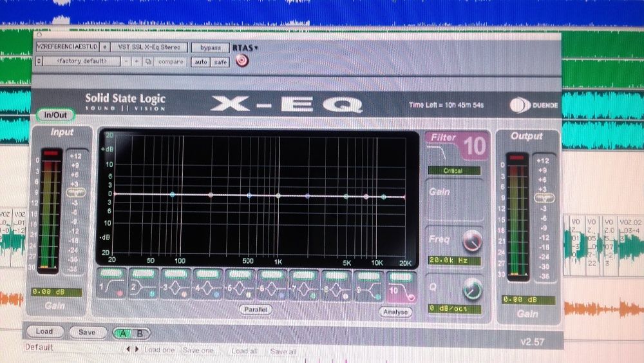Open the Critical filter type selector
The width and height of the screenshot is (644, 363).
(454, 171)
